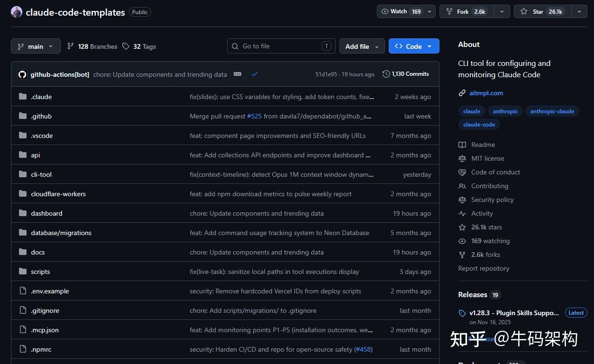Image resolution: width=594 pixels, height=364 pixels.
Task: Open the Fork dropdown arrow
Action: (x=502, y=12)
